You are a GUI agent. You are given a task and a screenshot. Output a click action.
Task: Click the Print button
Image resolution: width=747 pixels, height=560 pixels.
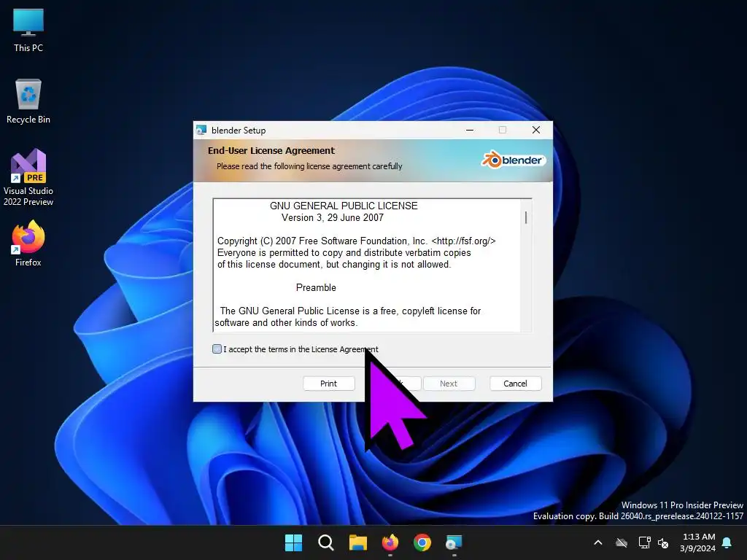point(329,384)
